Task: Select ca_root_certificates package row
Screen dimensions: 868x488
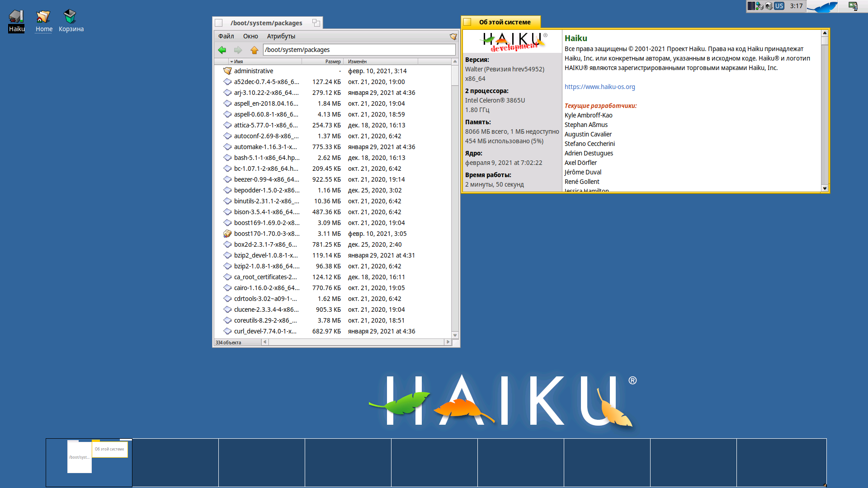Action: click(332, 277)
